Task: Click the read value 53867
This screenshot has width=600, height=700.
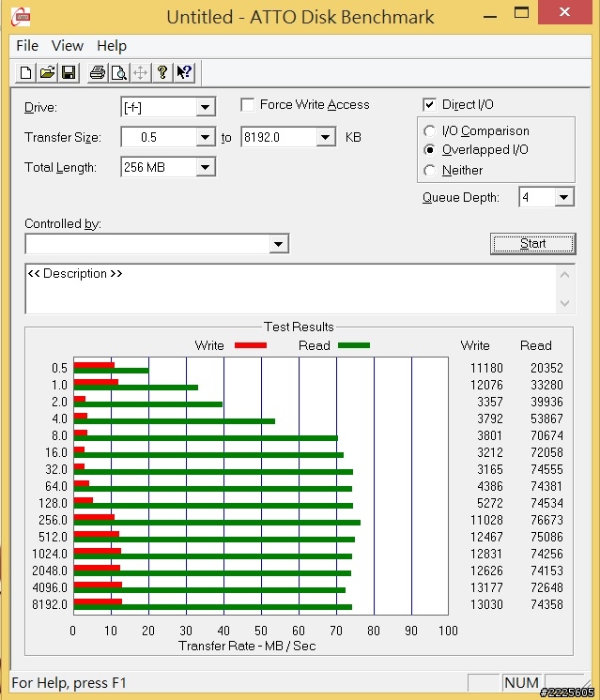Action: pyautogui.click(x=546, y=418)
